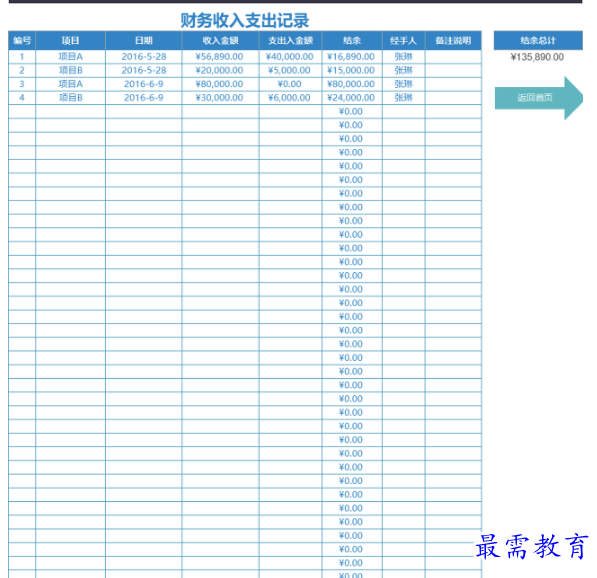Select number cell 2 in 编号 column
Screen dimensions: 597x578
(22, 70)
